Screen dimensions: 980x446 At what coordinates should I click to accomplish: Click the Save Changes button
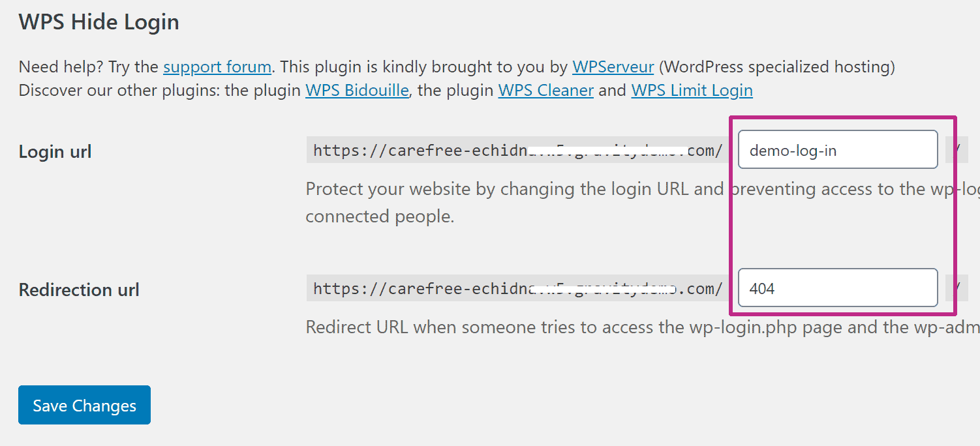[84, 405]
